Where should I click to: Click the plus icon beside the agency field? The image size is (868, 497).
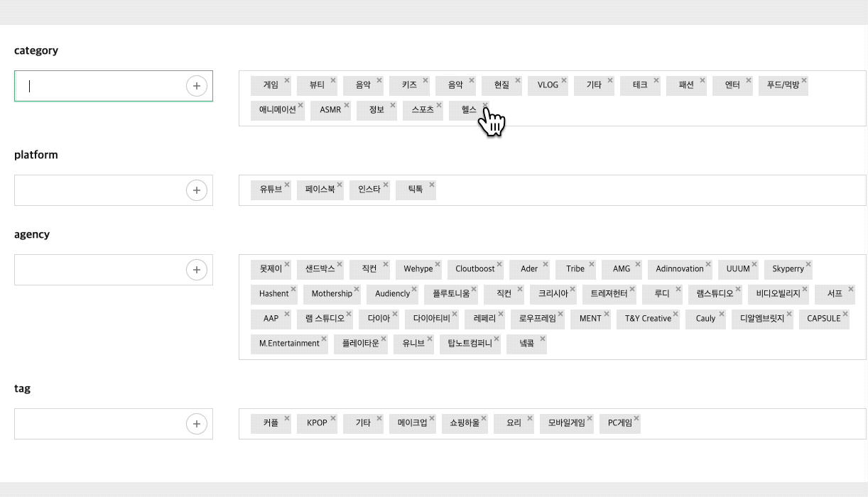pyautogui.click(x=197, y=269)
